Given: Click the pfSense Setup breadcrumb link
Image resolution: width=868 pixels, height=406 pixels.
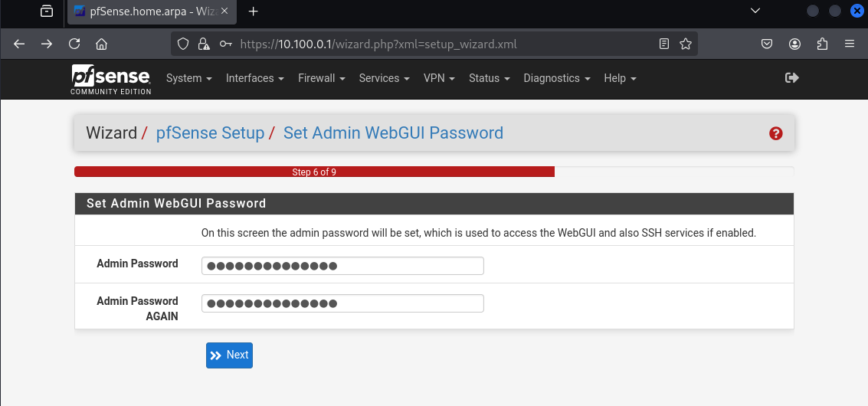Looking at the screenshot, I should click(211, 133).
